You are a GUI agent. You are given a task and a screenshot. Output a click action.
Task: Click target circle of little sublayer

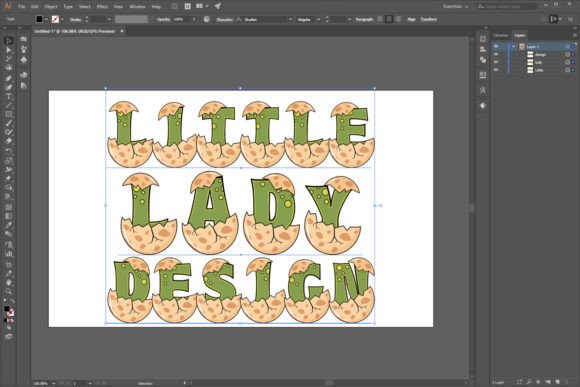click(x=567, y=70)
